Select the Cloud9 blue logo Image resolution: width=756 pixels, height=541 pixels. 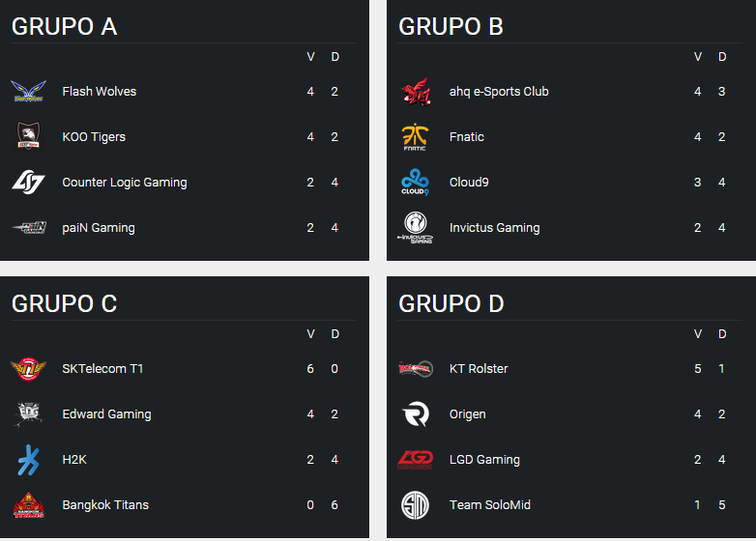point(415,182)
